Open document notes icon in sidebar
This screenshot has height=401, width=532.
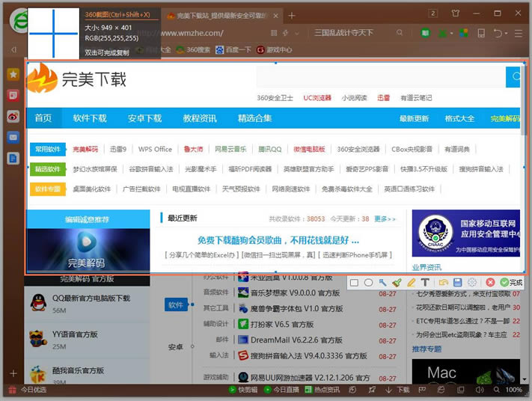coord(13,159)
